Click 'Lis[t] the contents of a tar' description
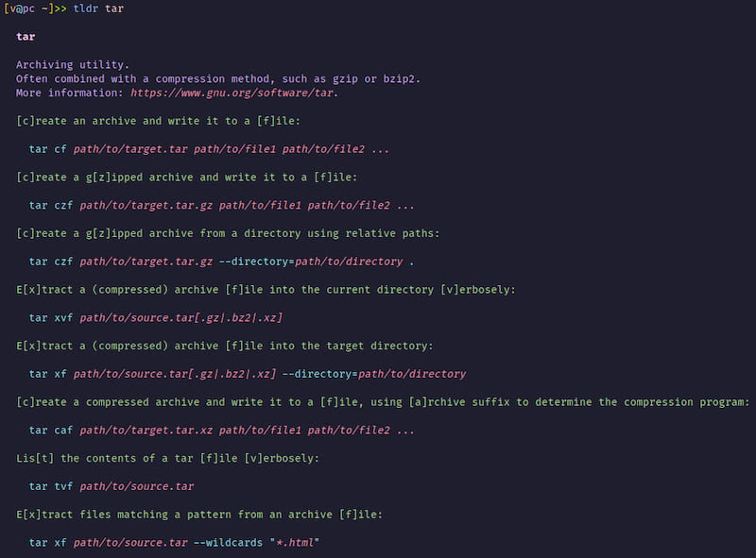This screenshot has height=558, width=756. tap(105, 458)
